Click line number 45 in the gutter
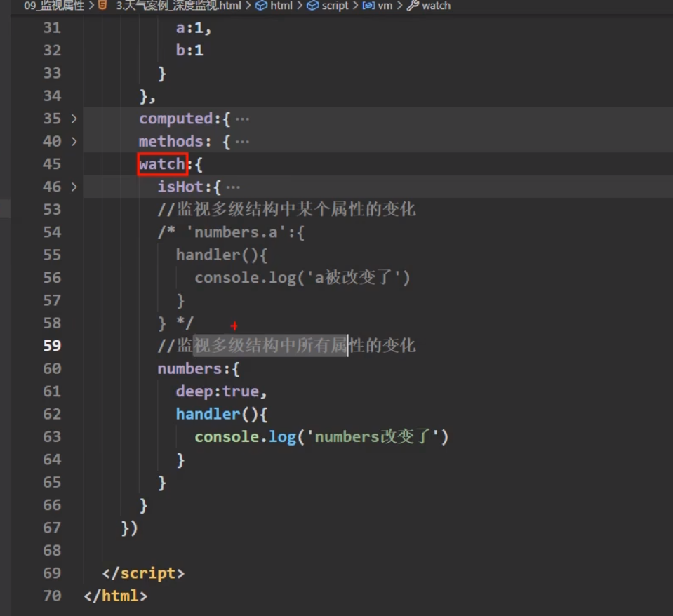 coord(52,164)
